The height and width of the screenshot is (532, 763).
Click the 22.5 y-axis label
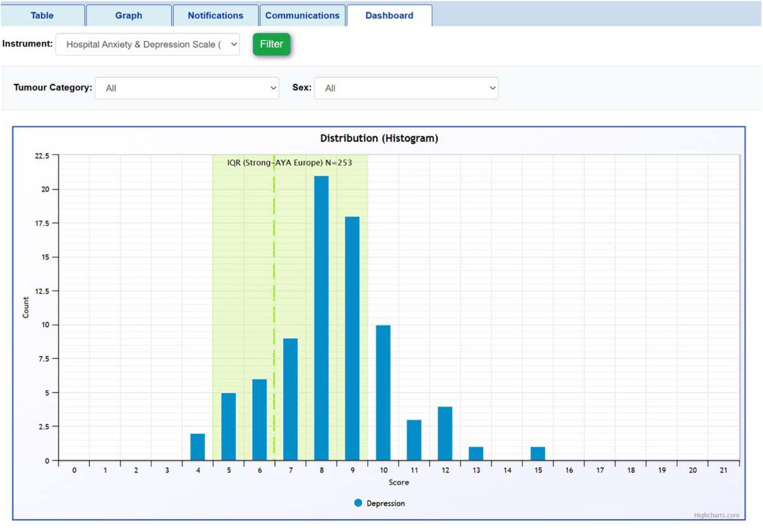tap(41, 155)
